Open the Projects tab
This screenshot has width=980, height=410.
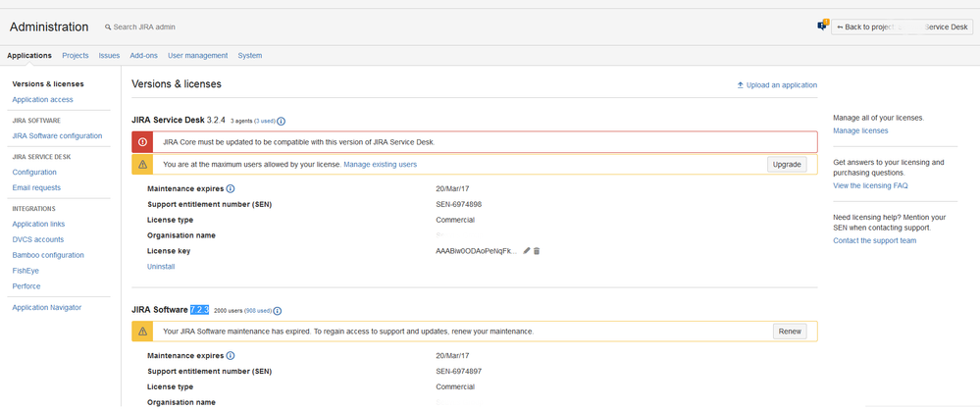[76, 56]
